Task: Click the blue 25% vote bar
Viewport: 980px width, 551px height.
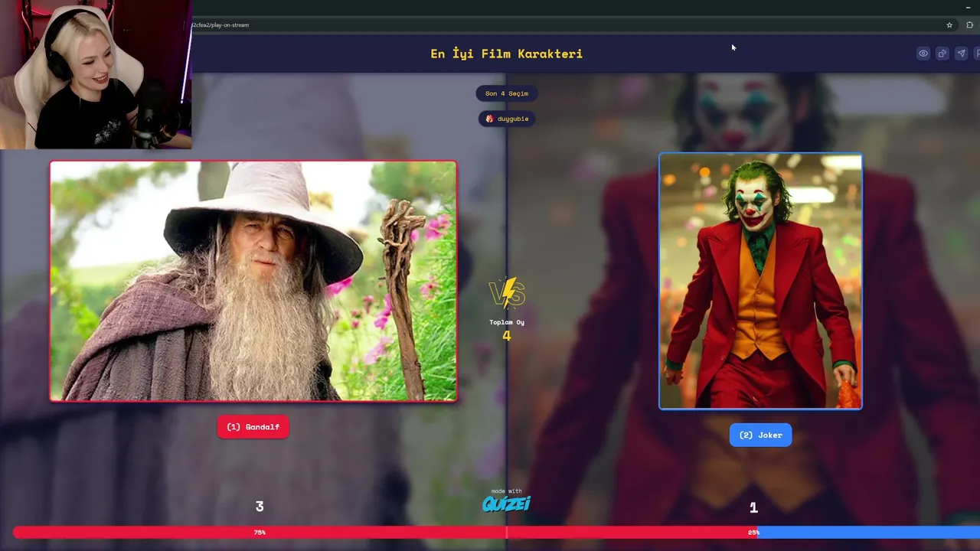Action: click(868, 532)
